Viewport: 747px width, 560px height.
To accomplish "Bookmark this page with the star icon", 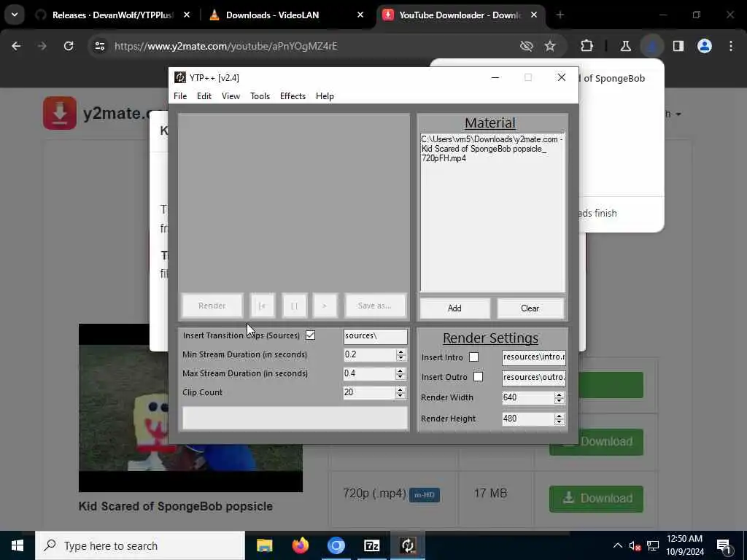I will click(550, 46).
